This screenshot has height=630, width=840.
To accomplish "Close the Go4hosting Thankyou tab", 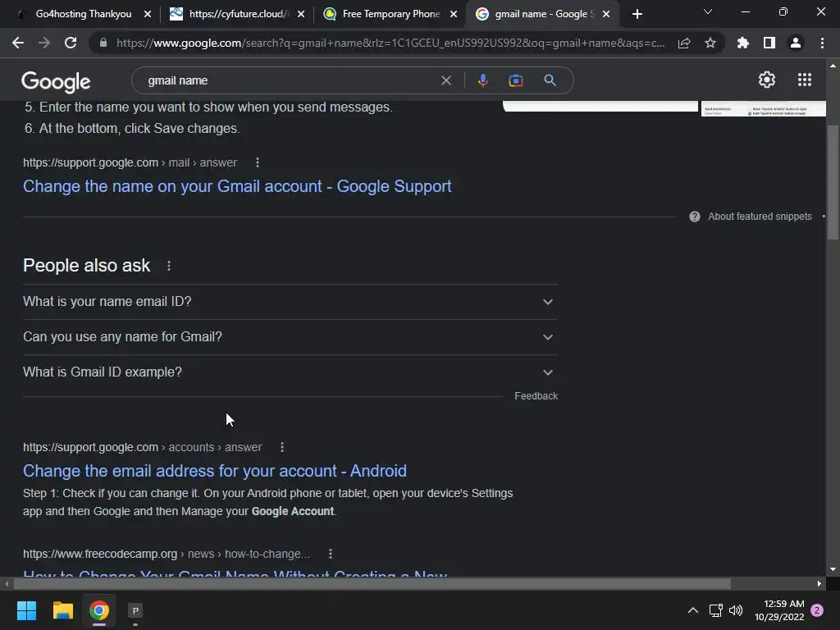I will 148,14.
